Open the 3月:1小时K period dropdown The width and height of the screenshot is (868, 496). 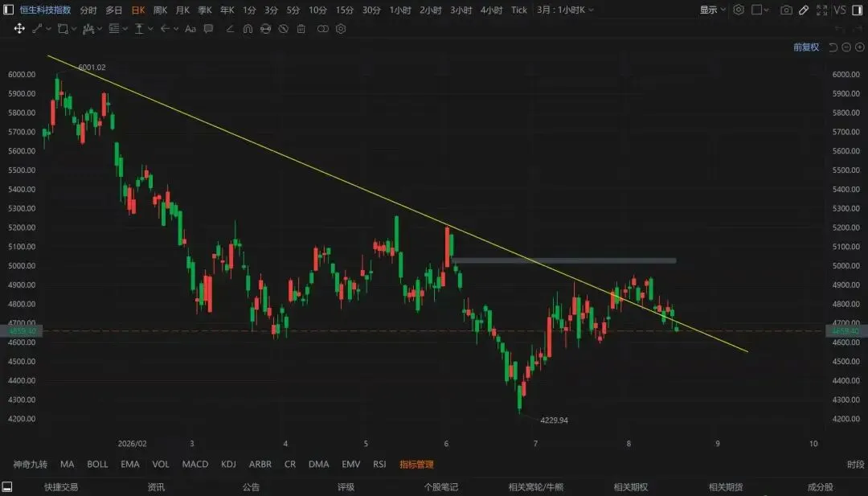565,10
